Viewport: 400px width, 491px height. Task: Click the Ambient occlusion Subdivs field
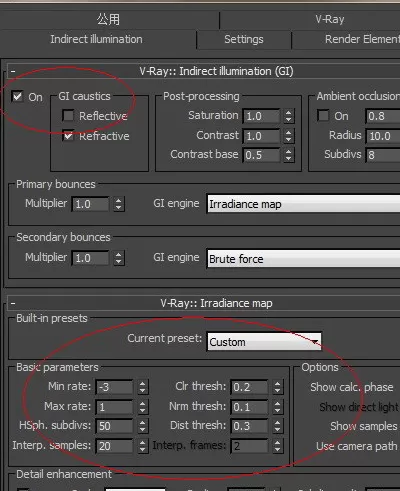383,155
